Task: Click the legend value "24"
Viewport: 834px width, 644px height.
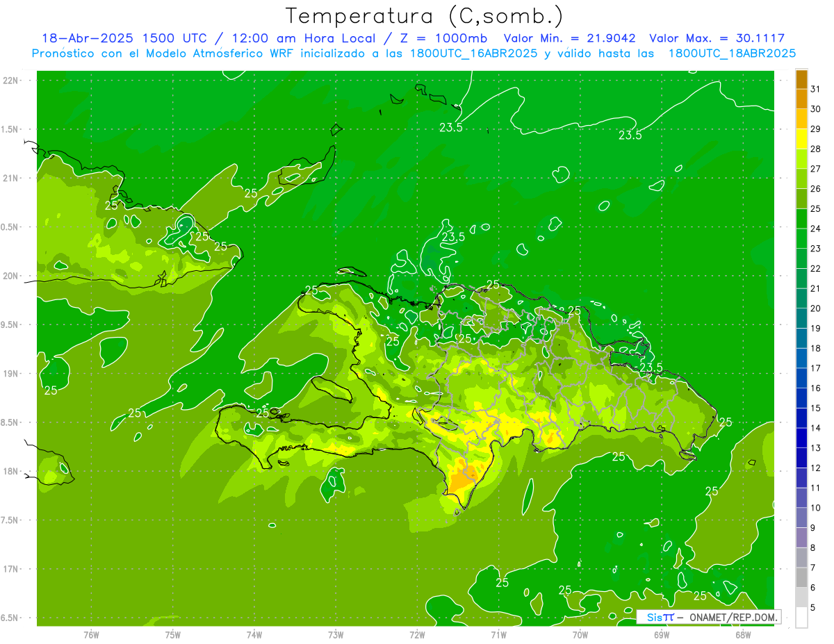Action: pyautogui.click(x=816, y=229)
